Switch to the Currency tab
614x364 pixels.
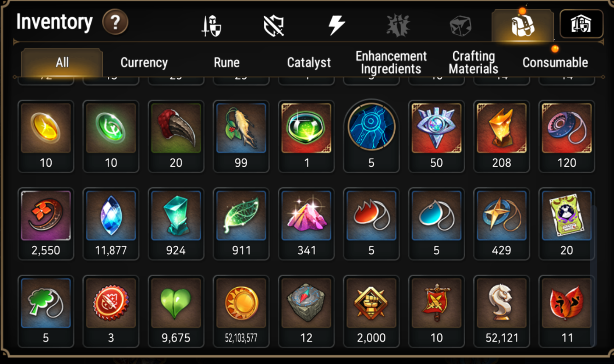click(144, 63)
